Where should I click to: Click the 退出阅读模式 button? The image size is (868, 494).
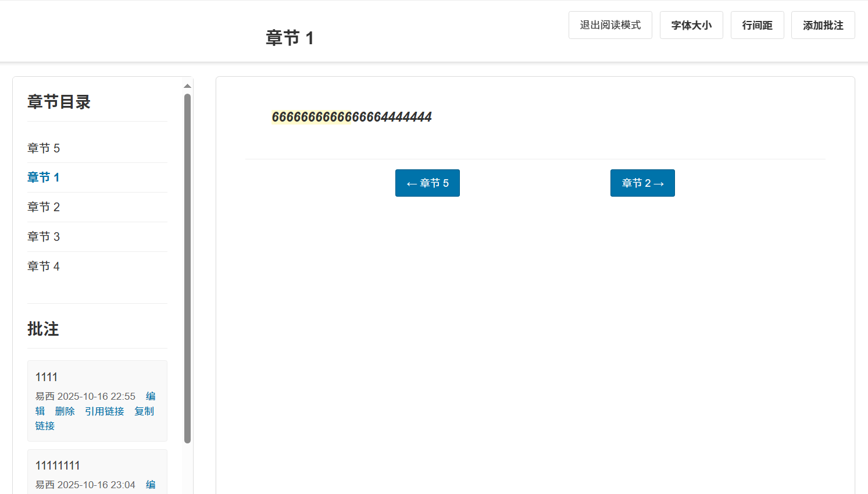pos(610,25)
